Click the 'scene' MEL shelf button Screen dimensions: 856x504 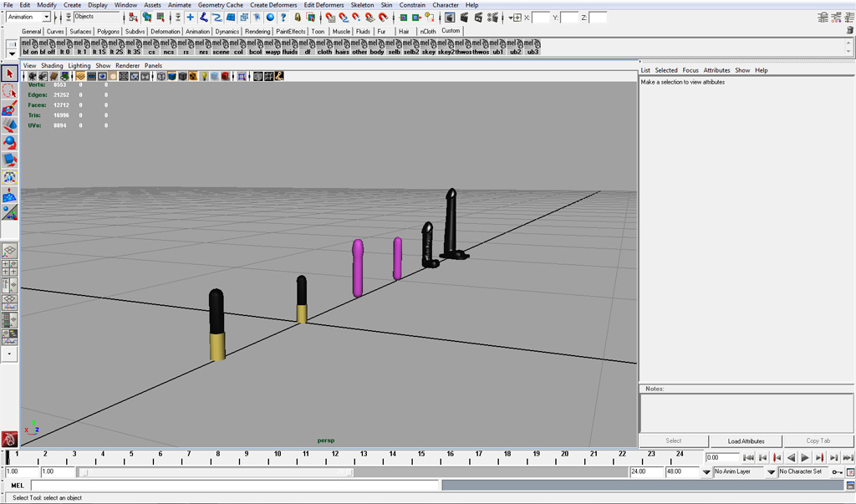click(x=221, y=47)
